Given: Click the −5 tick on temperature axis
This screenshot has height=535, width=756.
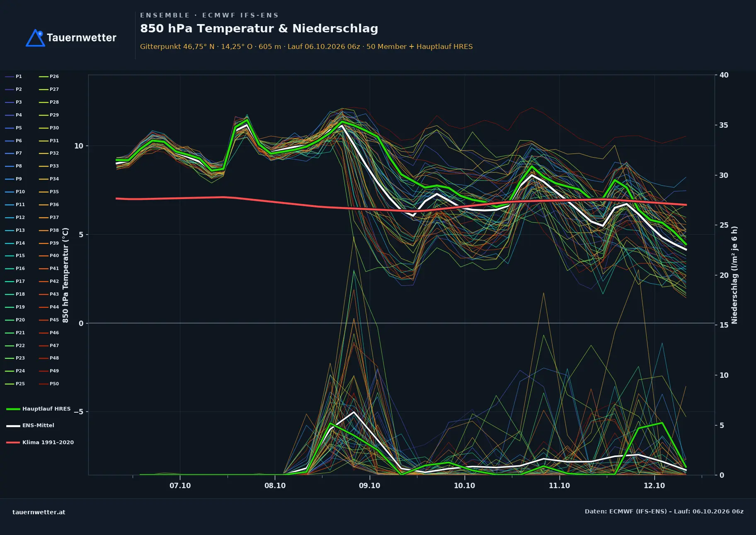Looking at the screenshot, I should point(78,412).
